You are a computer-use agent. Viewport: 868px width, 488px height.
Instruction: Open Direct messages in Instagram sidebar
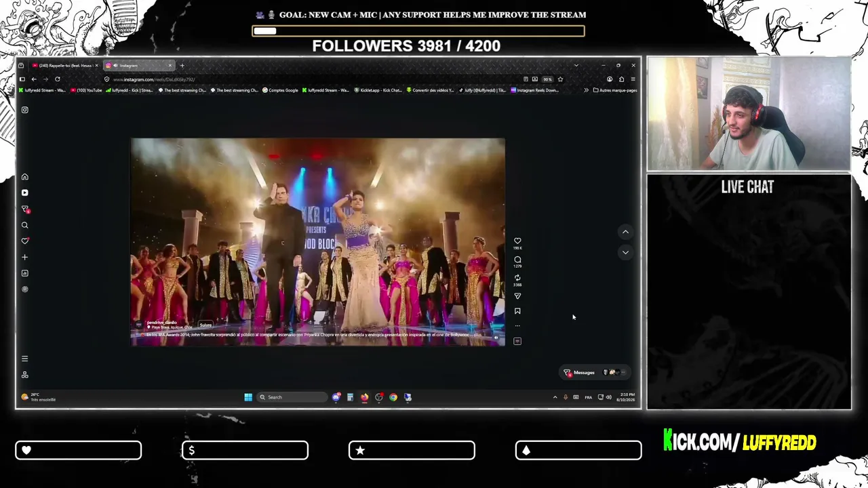(x=25, y=209)
